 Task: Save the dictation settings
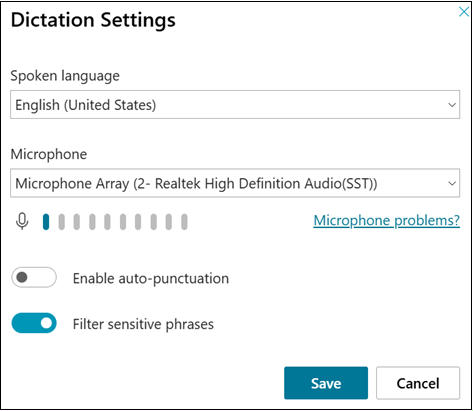tap(326, 383)
